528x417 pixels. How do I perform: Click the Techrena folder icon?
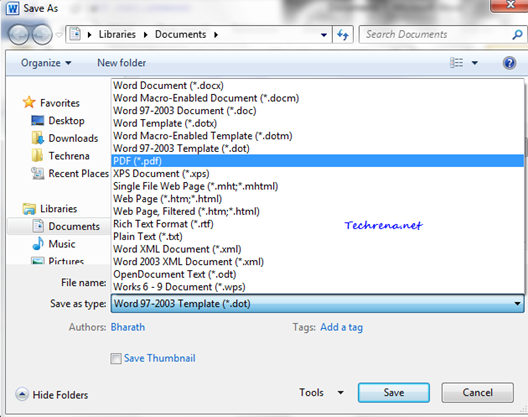(37, 155)
